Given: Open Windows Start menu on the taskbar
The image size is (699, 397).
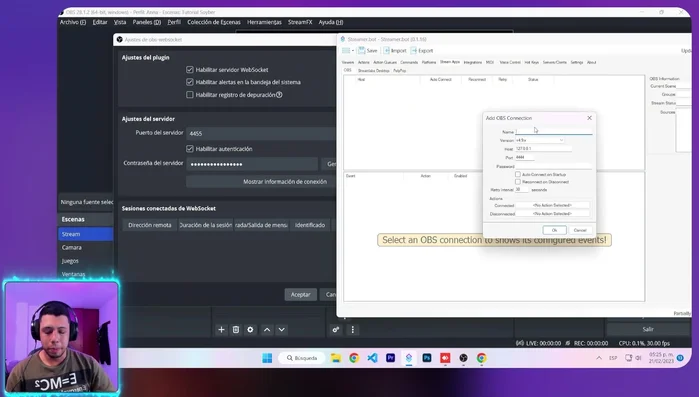Looking at the screenshot, I should pyautogui.click(x=267, y=358).
